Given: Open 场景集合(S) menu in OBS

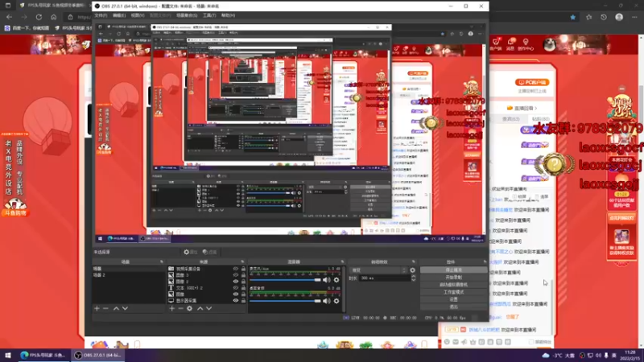Looking at the screenshot, I should (187, 15).
